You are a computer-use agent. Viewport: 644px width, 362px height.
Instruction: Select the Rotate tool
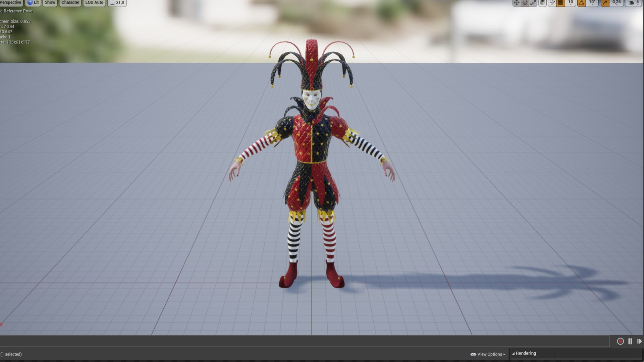(525, 3)
